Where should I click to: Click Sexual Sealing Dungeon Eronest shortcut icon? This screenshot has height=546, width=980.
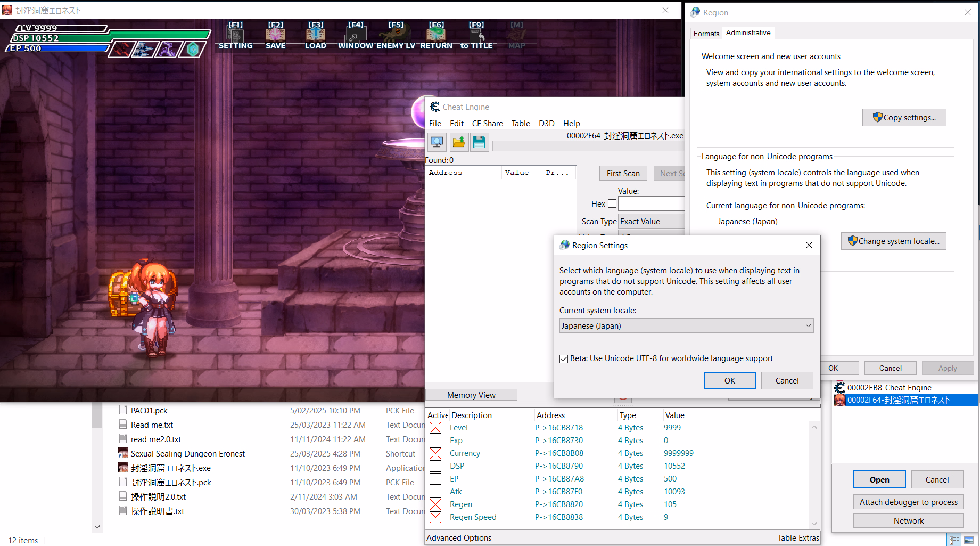click(123, 453)
